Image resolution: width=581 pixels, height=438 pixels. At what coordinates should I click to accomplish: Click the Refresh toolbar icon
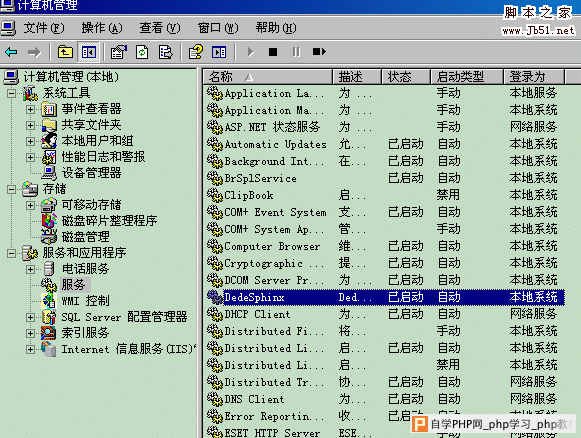tap(142, 52)
